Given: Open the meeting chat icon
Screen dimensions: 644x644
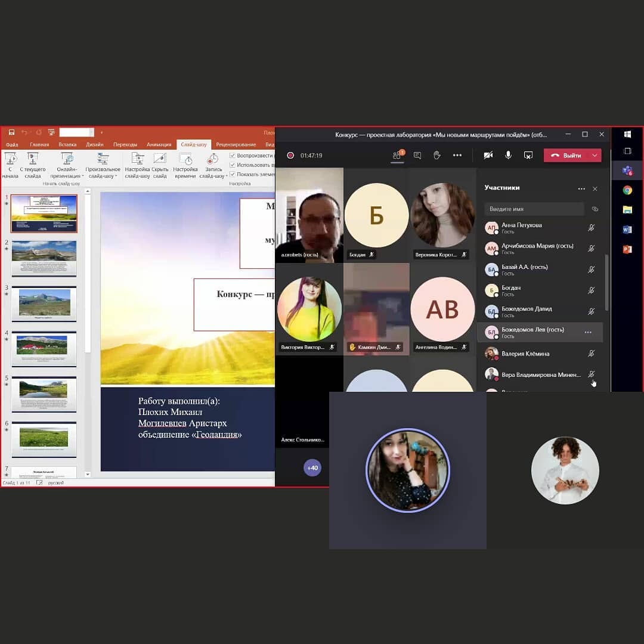Looking at the screenshot, I should point(417,155).
